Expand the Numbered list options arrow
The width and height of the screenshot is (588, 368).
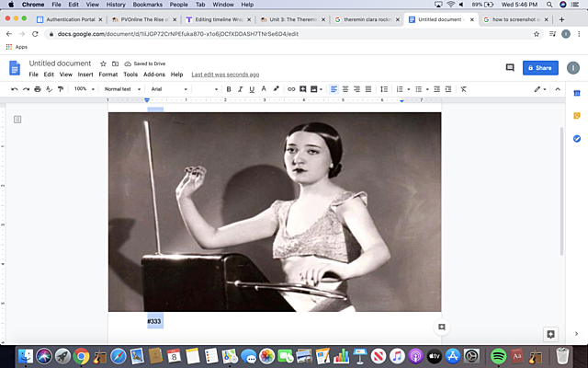coord(409,89)
